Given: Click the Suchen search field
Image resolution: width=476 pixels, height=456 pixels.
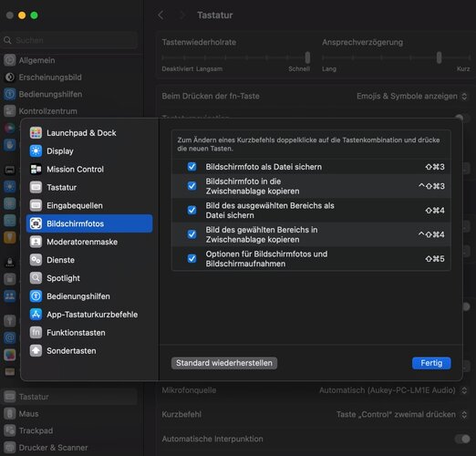Looking at the screenshot, I should [69, 40].
